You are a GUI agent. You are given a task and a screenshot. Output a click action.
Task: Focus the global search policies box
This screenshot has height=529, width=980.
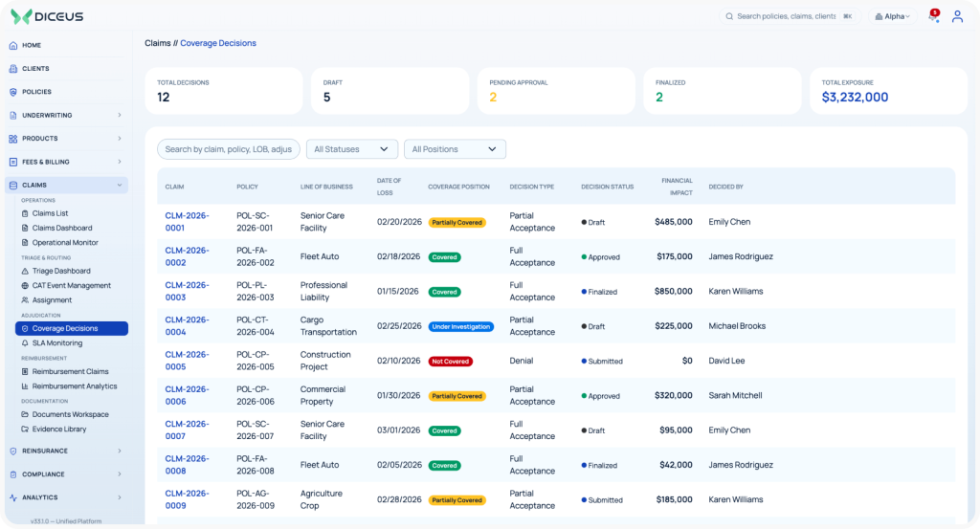click(790, 16)
